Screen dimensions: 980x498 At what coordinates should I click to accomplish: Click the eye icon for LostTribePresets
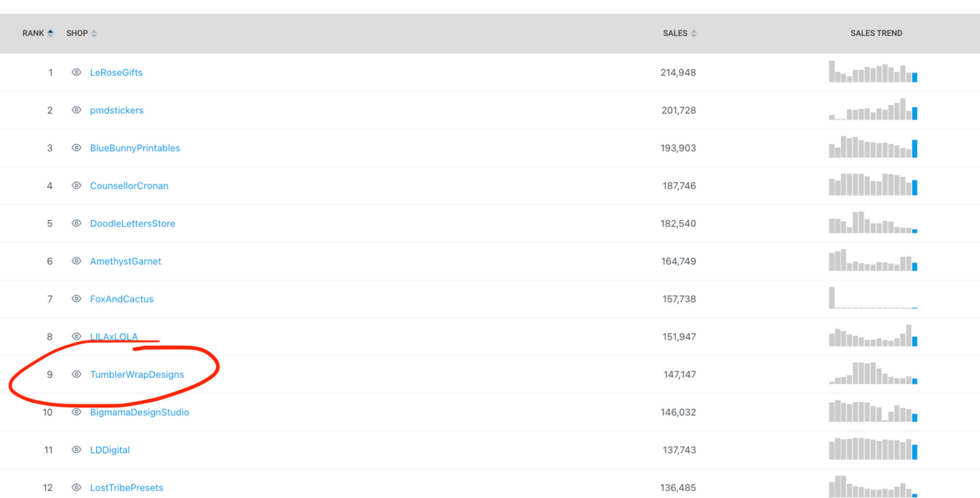76,487
